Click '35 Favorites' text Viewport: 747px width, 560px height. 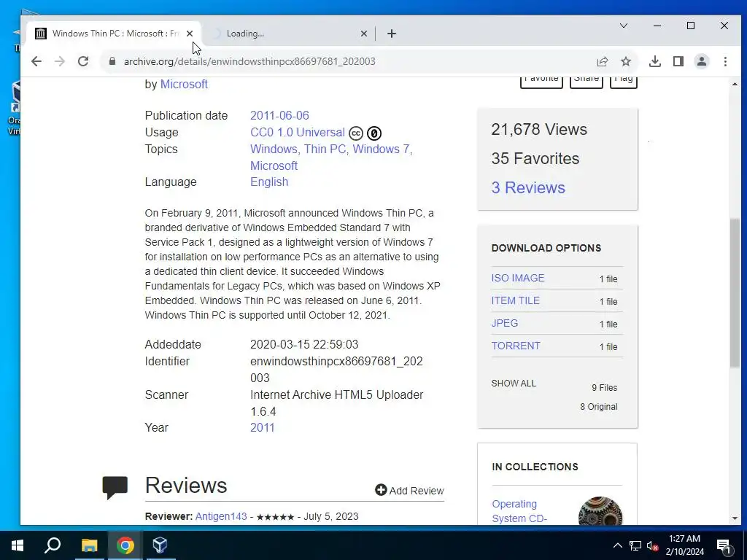point(535,158)
